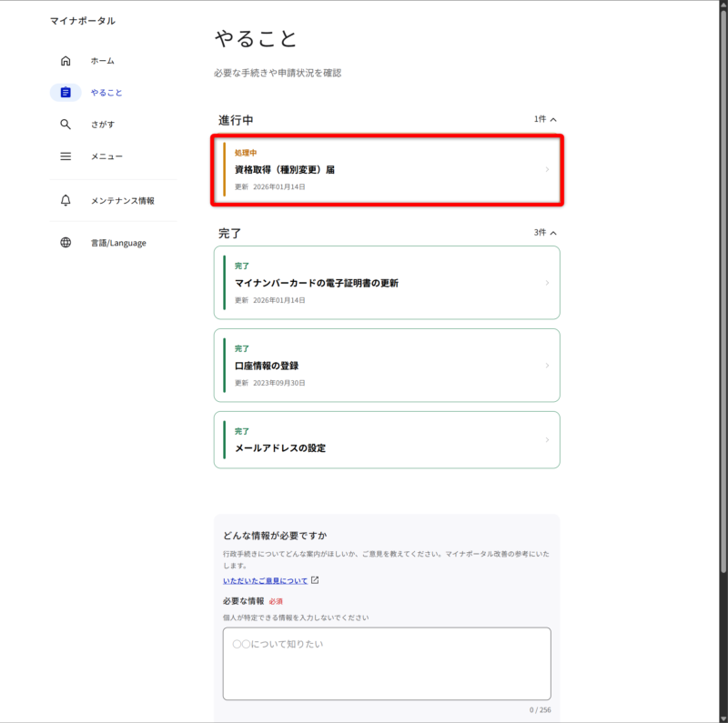This screenshot has width=728, height=723.
Task: Collapse the 完了 section using 3件 chevron
Action: (553, 233)
